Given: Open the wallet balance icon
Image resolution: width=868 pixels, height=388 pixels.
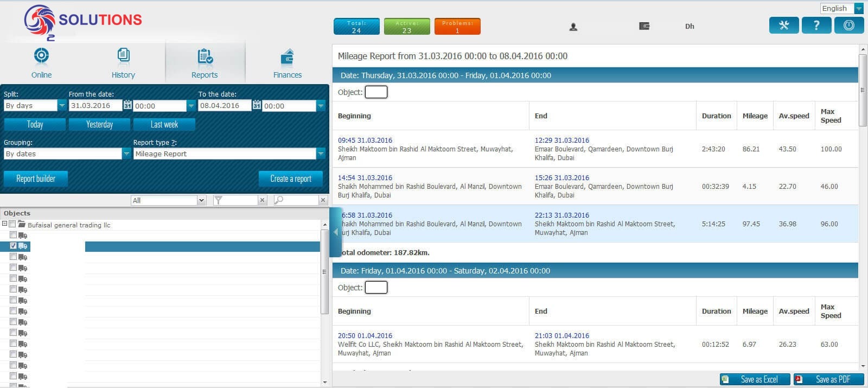Looking at the screenshot, I should (644, 26).
